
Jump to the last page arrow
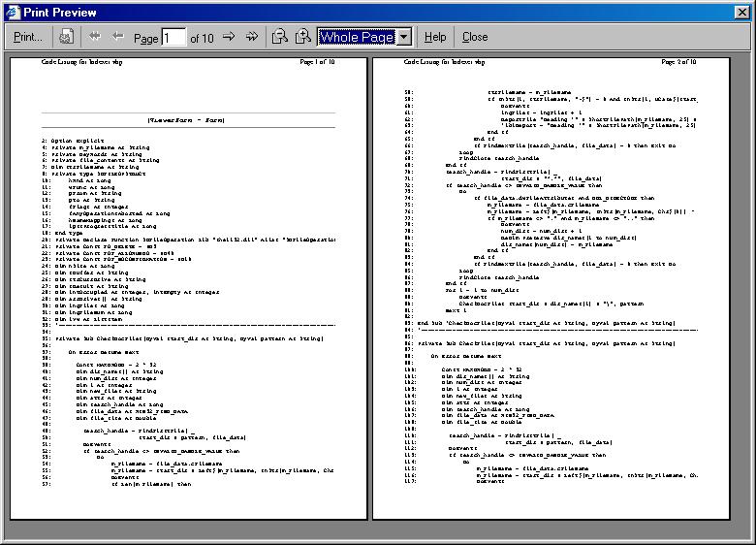tap(253, 37)
